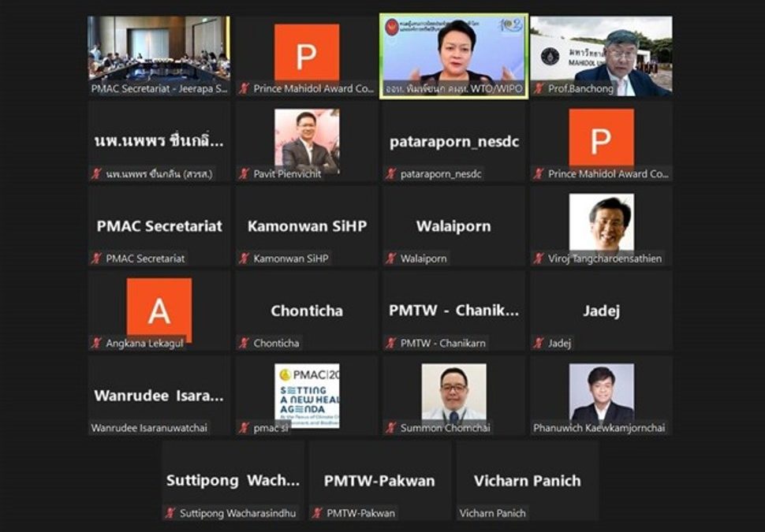Screen dimensions: 765x532
Task: Click Phanuwich Kaewkamjornchai's profile picture
Action: 602,392
